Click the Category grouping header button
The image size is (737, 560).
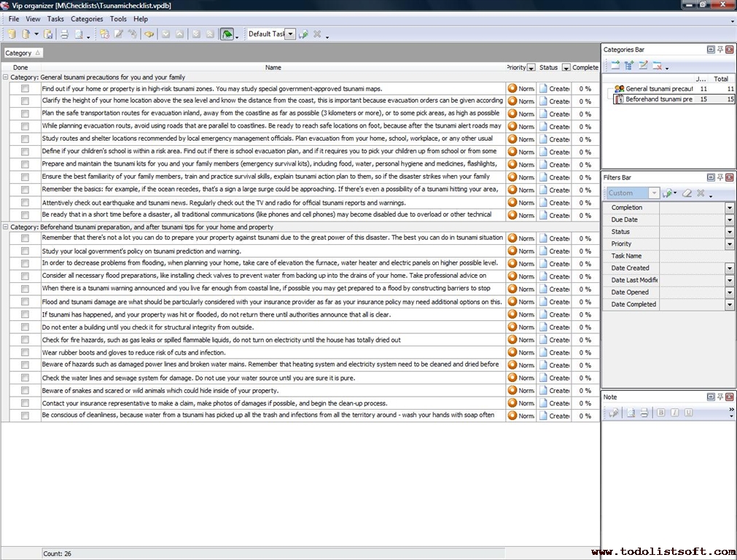point(23,53)
